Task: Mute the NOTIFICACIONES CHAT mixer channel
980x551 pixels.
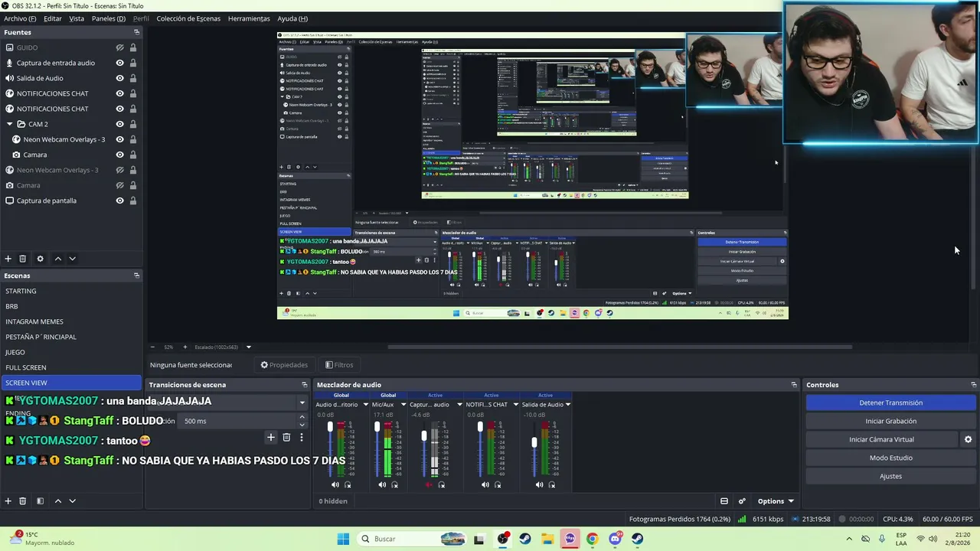Action: 485,484
